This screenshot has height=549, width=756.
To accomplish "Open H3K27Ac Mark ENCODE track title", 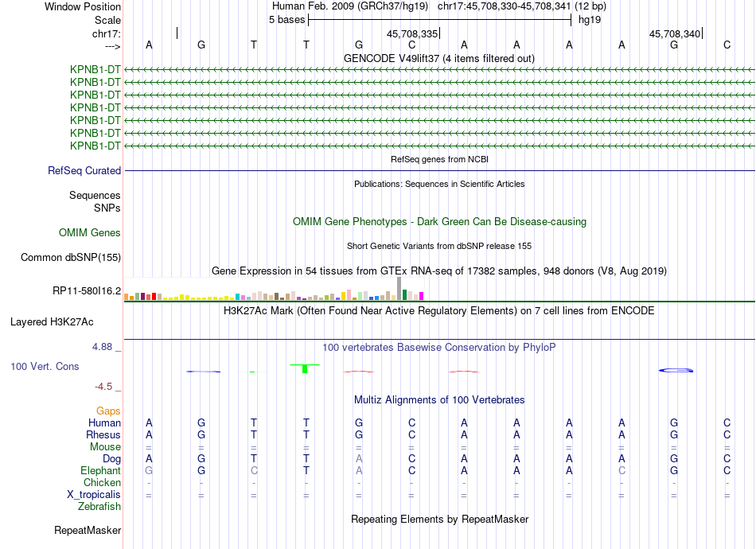I will (439, 311).
